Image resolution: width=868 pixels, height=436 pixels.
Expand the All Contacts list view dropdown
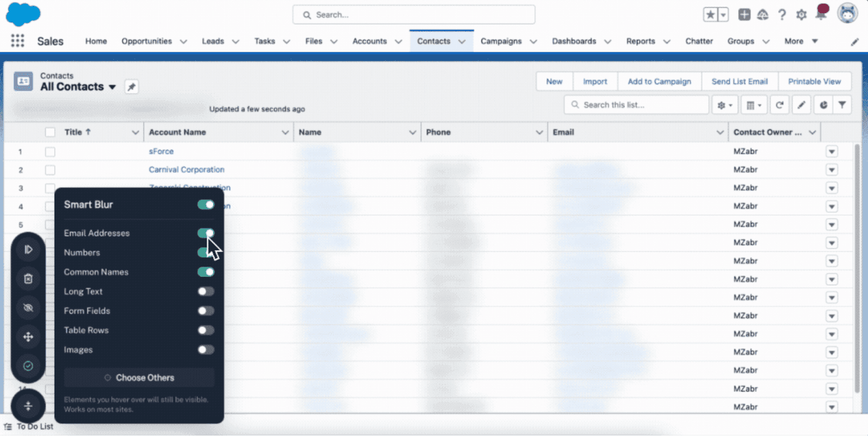[x=112, y=87]
